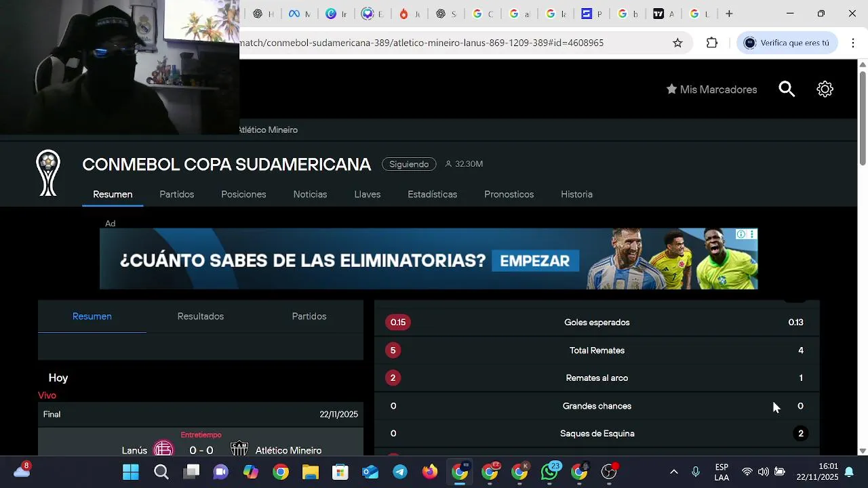Open the weather widget in the taskbar
The height and width of the screenshot is (488, 868).
click(22, 471)
